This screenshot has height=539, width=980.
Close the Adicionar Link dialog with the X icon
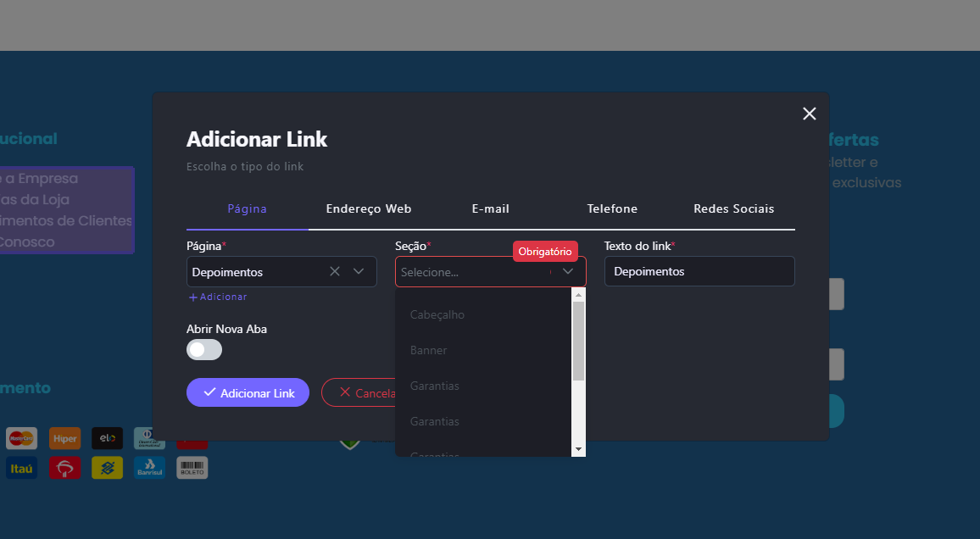coord(809,114)
